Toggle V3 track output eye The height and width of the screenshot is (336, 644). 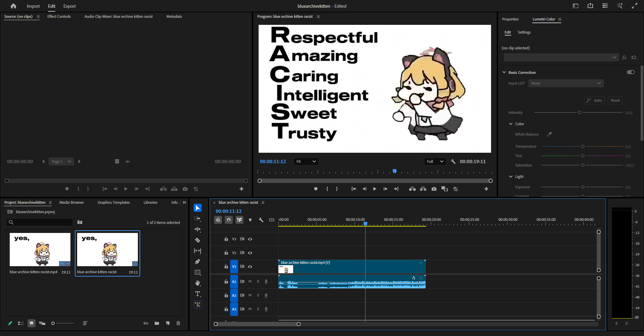click(x=250, y=239)
